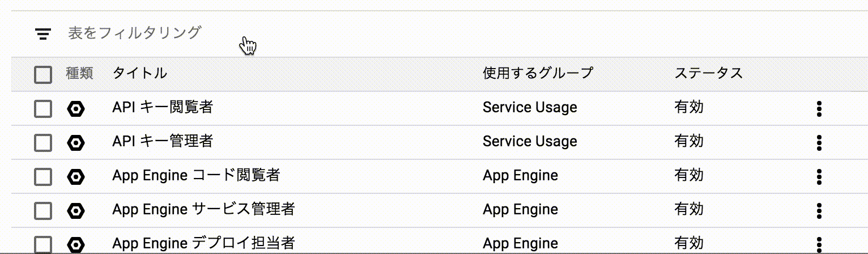Open the three-dot menu for App Engine サービス管理者
868x254 pixels.
819,211
